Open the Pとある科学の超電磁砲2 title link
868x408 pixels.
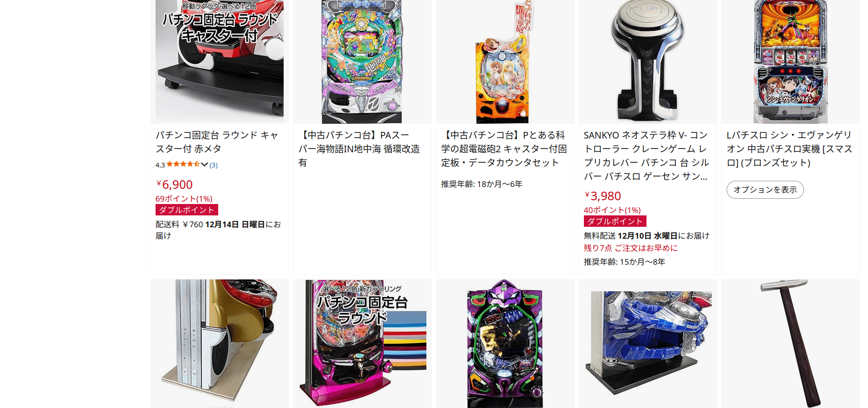(x=504, y=149)
